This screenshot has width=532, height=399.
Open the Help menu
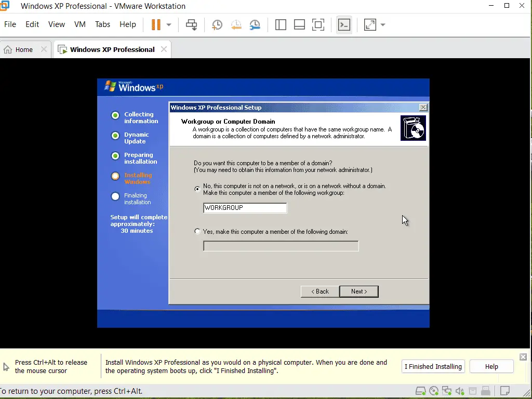coord(128,24)
